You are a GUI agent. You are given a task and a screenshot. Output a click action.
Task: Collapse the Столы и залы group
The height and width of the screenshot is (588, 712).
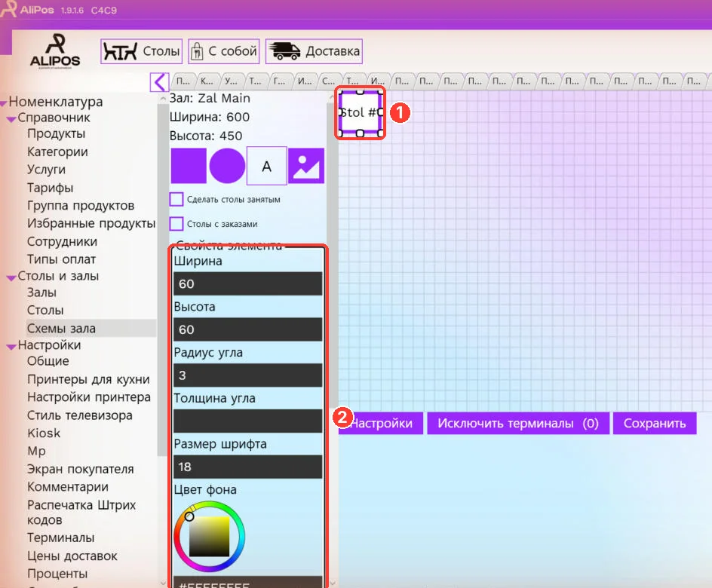pos(12,277)
